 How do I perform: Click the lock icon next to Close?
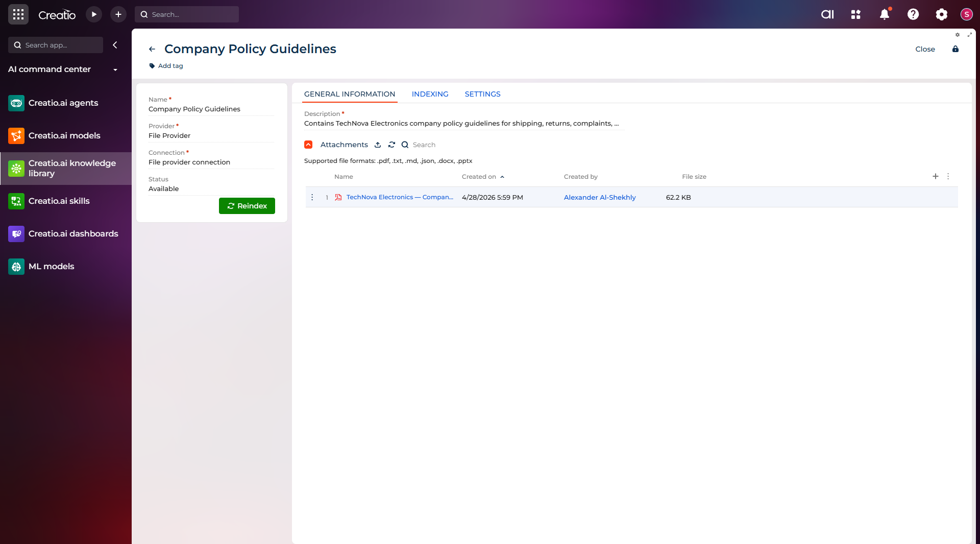click(x=955, y=49)
